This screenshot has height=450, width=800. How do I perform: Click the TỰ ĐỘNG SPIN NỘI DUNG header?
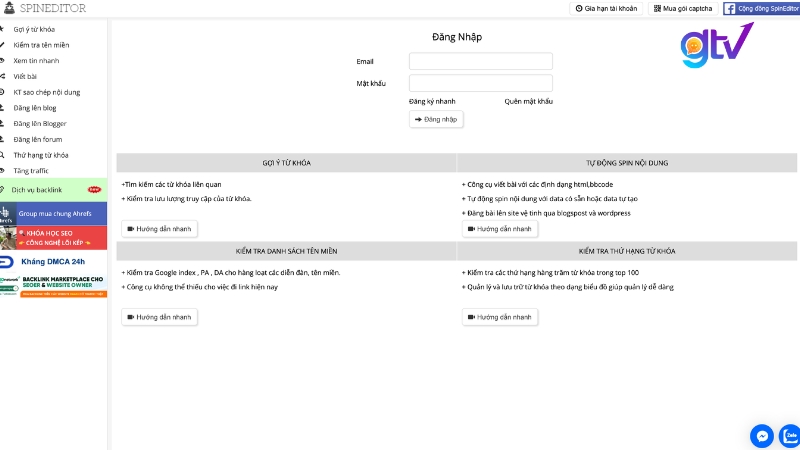click(x=627, y=163)
